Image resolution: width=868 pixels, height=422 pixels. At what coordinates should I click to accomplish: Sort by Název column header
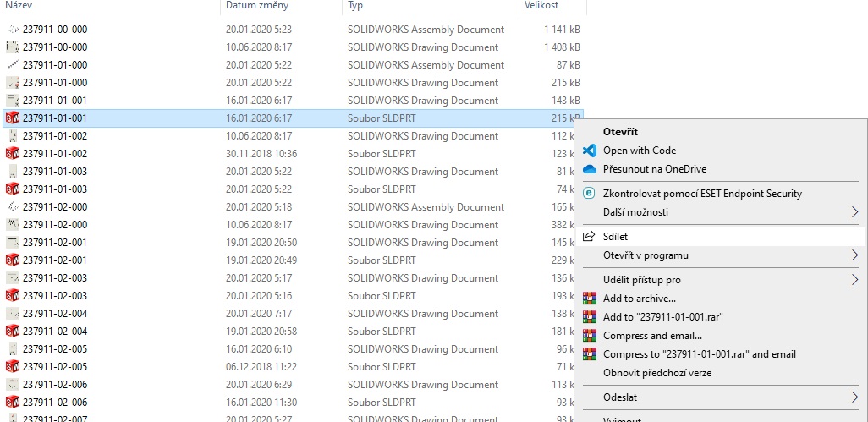(x=21, y=6)
